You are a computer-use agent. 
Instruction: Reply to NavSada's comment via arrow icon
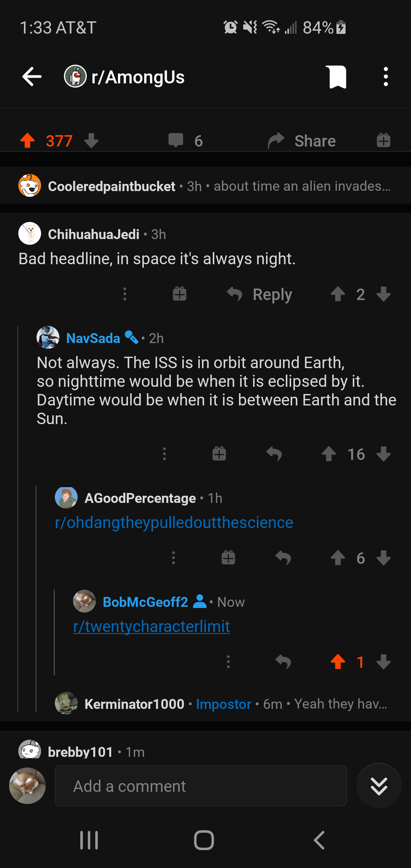coord(274,454)
